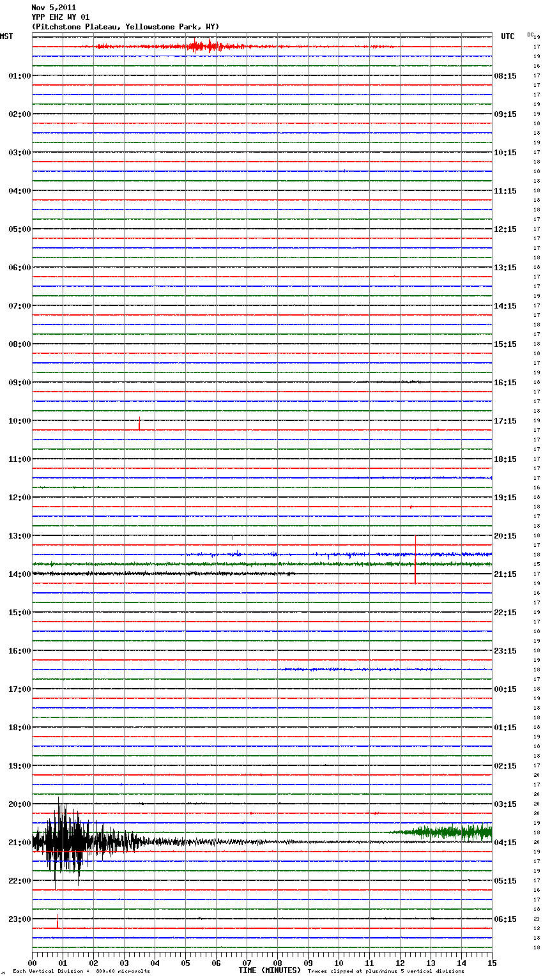Image resolution: width=543 pixels, height=980 pixels.
Task: Click the "21:15" UTC time label
Action: (x=505, y=574)
